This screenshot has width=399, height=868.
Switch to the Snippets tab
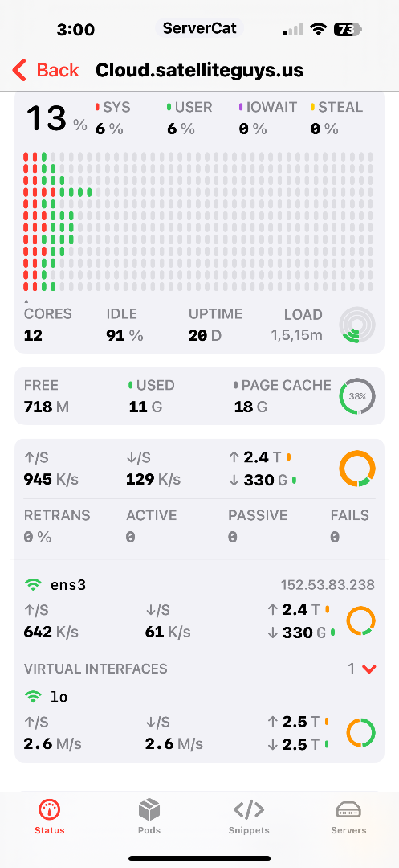coord(249,817)
